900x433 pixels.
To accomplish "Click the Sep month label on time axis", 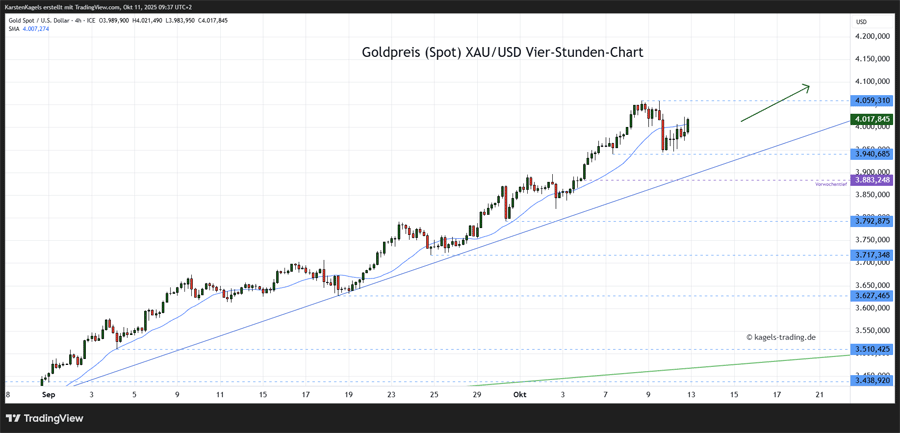I will 48,395.
